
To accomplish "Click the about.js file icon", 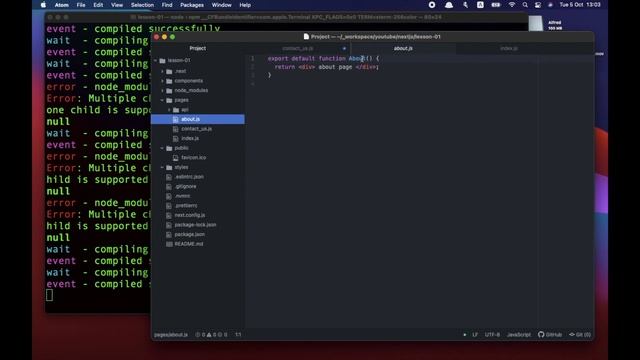I will [x=176, y=119].
